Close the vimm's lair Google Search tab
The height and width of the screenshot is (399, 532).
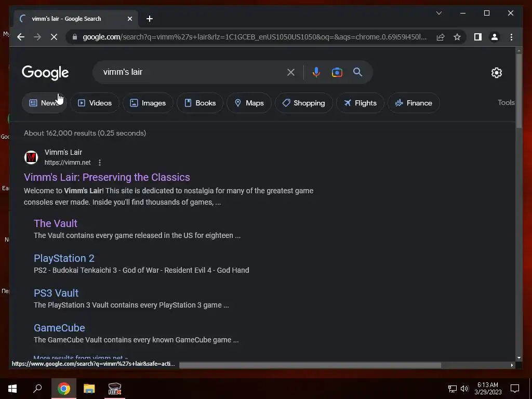point(129,19)
